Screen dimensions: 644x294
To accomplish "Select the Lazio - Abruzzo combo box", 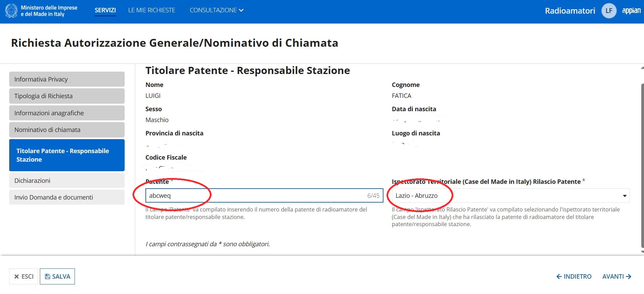I will click(x=511, y=196).
